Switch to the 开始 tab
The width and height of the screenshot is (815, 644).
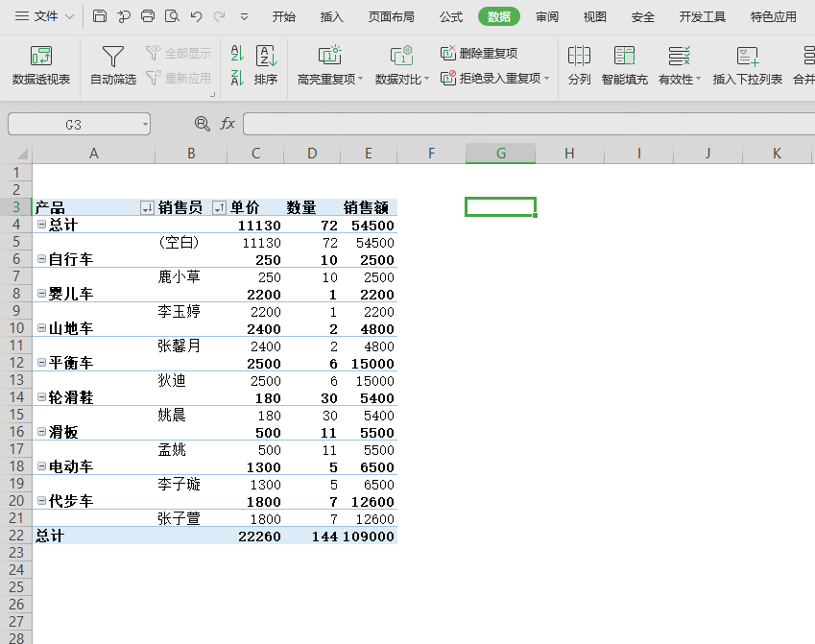(x=284, y=17)
